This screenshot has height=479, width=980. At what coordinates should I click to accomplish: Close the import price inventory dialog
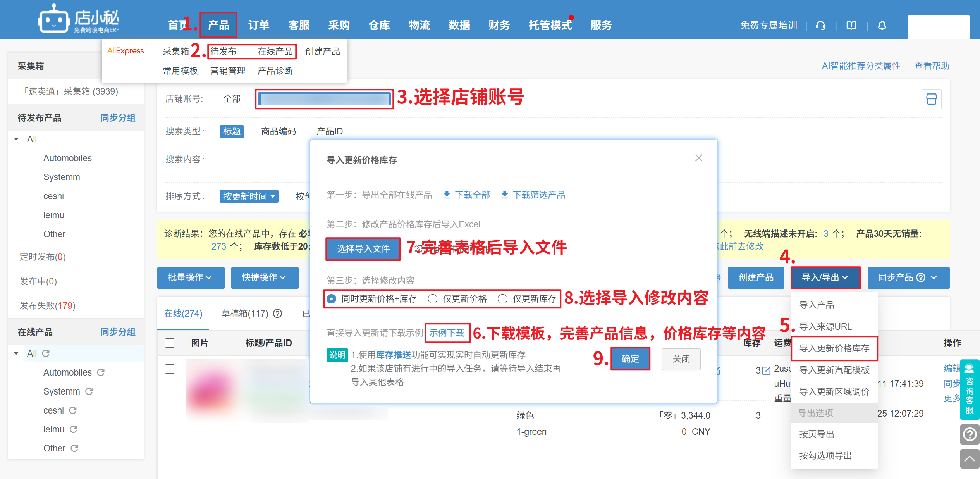[x=698, y=158]
